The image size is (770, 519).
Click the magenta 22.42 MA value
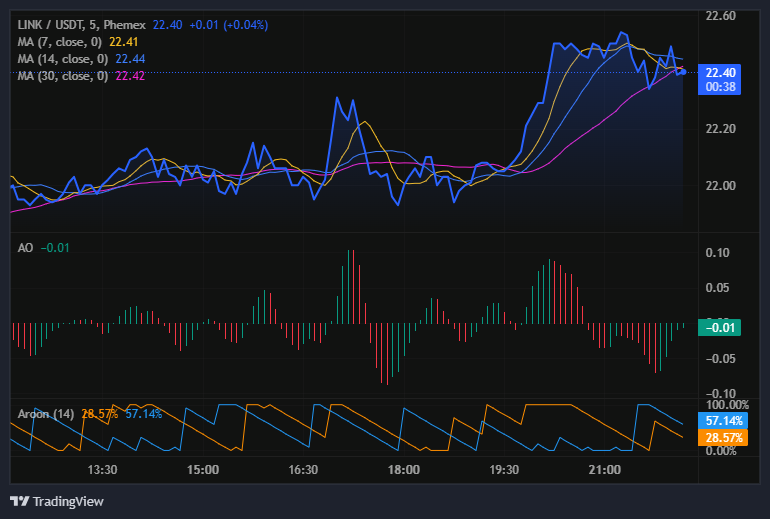132,76
